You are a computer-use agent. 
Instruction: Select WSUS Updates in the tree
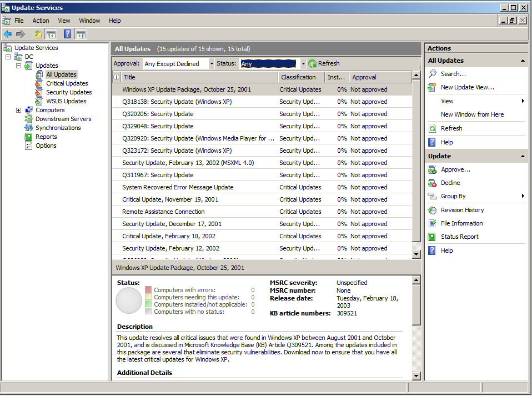tap(66, 101)
